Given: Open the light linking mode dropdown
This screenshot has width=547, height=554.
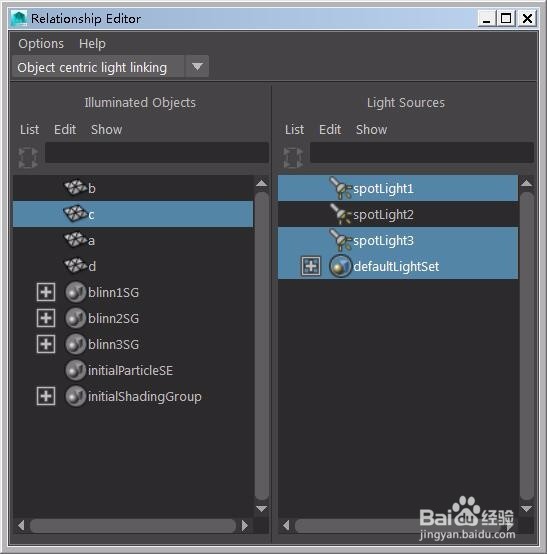Looking at the screenshot, I should (197, 66).
